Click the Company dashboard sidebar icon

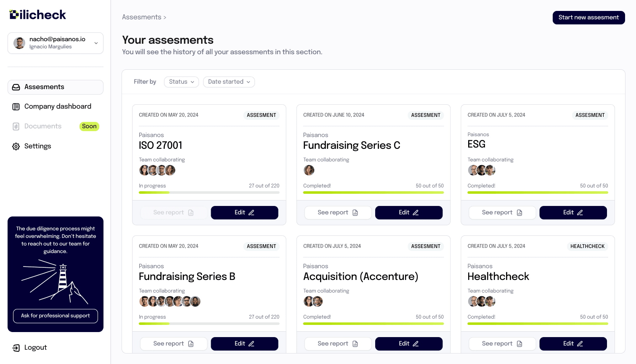pyautogui.click(x=16, y=107)
